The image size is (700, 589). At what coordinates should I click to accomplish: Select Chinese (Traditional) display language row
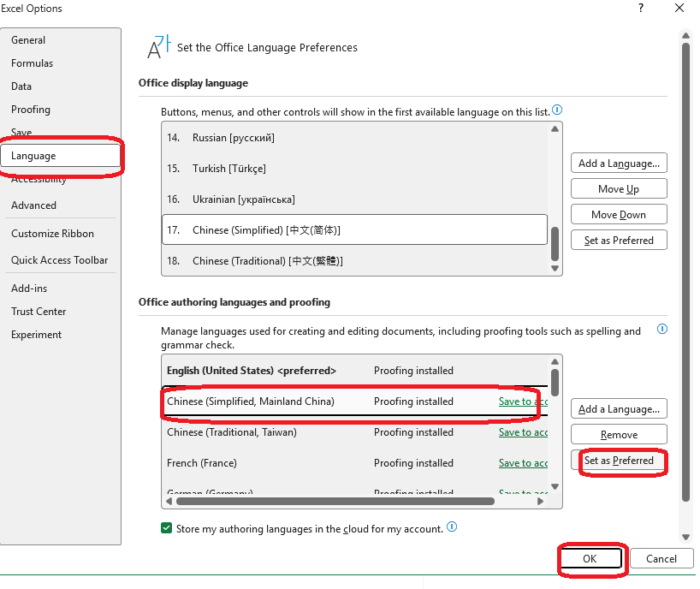pos(354,261)
